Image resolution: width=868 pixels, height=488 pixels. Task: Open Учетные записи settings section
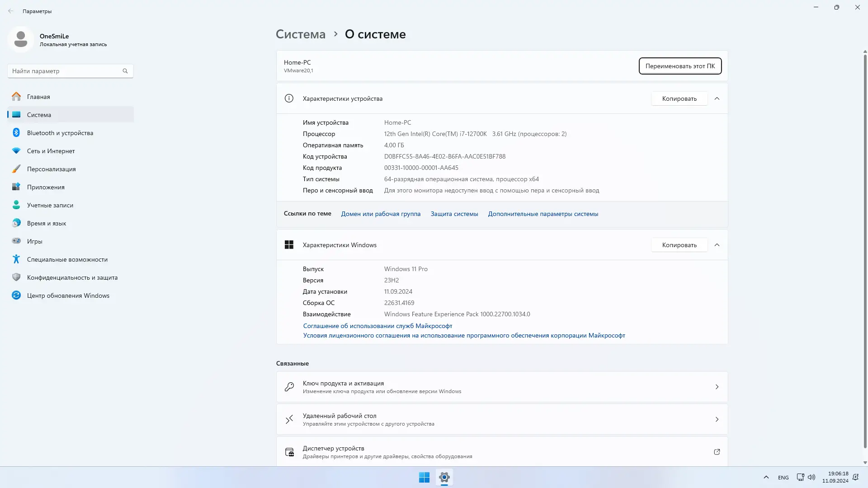(x=50, y=205)
